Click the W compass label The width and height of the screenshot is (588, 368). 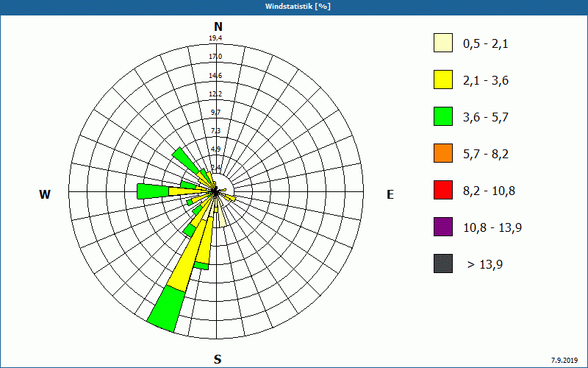45,194
